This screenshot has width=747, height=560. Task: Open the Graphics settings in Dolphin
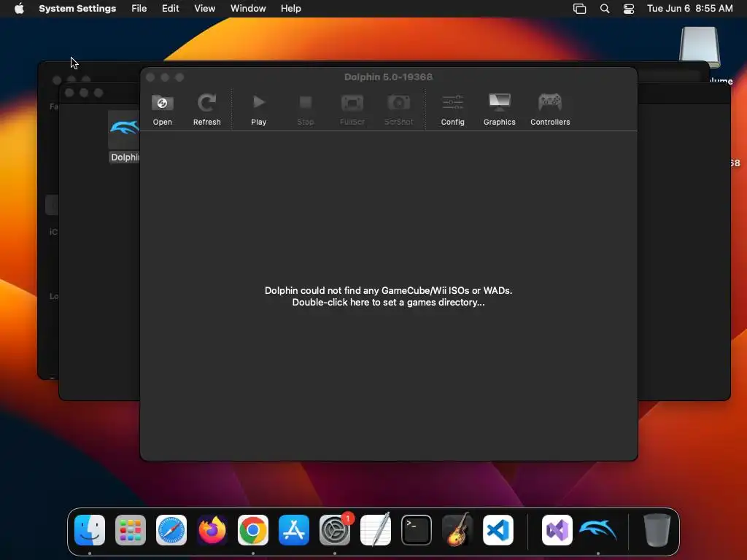pos(499,110)
